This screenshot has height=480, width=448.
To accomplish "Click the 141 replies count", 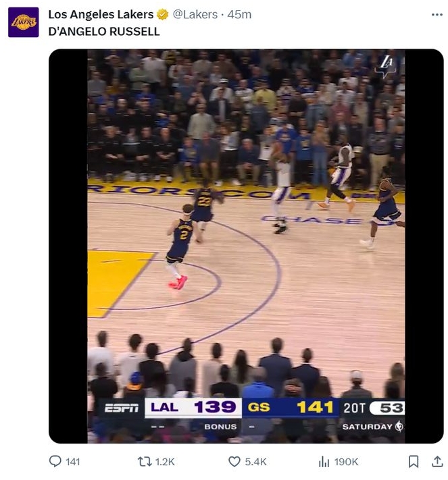I will [72, 462].
